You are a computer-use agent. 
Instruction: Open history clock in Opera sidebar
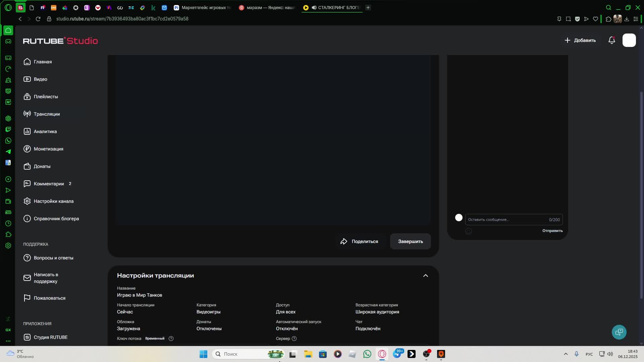tap(8, 223)
